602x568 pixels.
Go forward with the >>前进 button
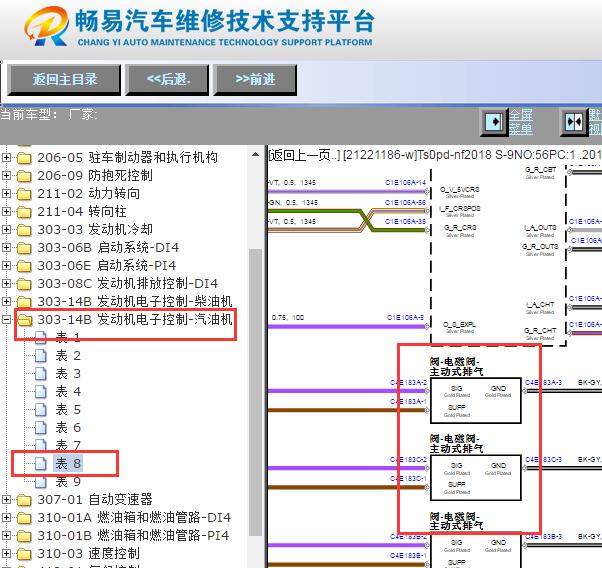[255, 79]
